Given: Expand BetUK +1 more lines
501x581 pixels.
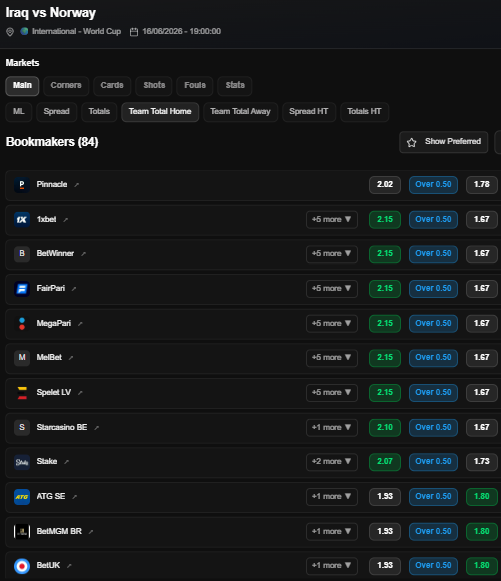Looking at the screenshot, I should coord(332,566).
